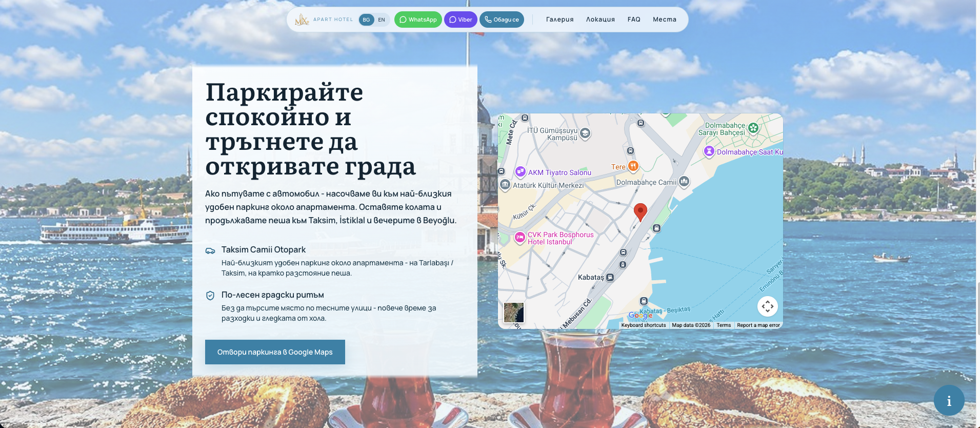The width and height of the screenshot is (980, 428).
Task: Select Dolmabahçe Camii marker icon
Action: click(684, 181)
